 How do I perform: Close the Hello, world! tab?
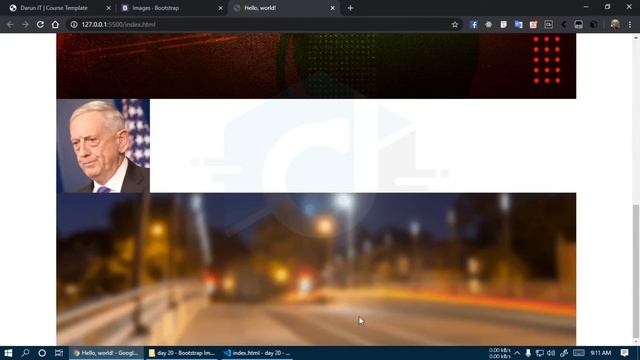pyautogui.click(x=332, y=8)
